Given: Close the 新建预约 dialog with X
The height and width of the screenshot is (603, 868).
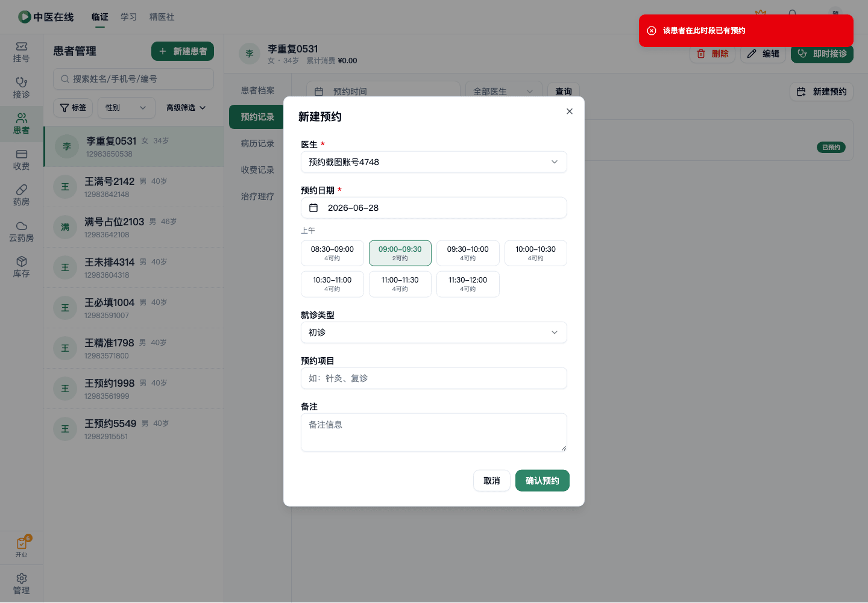Looking at the screenshot, I should 570,111.
